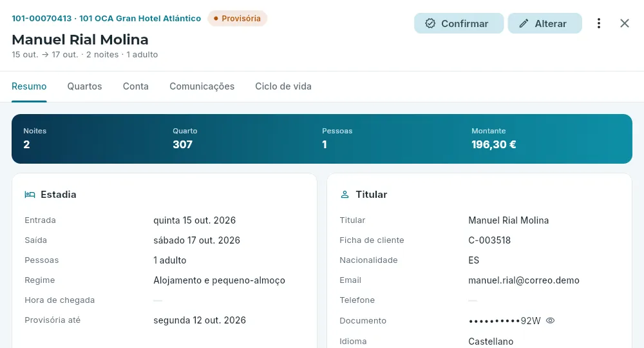The height and width of the screenshot is (348, 644).
Task: Click check-in date quinta 15 out. 2026
Action: [194, 220]
